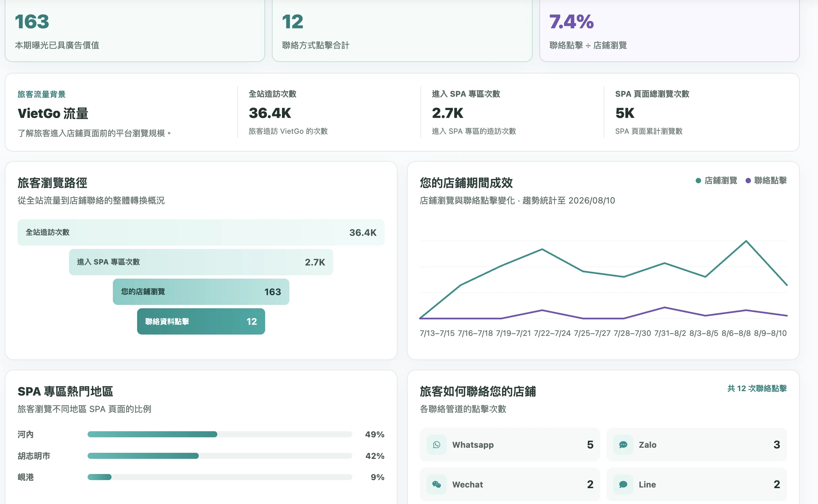Click the 163 店鋪曝光 stat card
Image resolution: width=818 pixels, height=504 pixels.
[135, 30]
